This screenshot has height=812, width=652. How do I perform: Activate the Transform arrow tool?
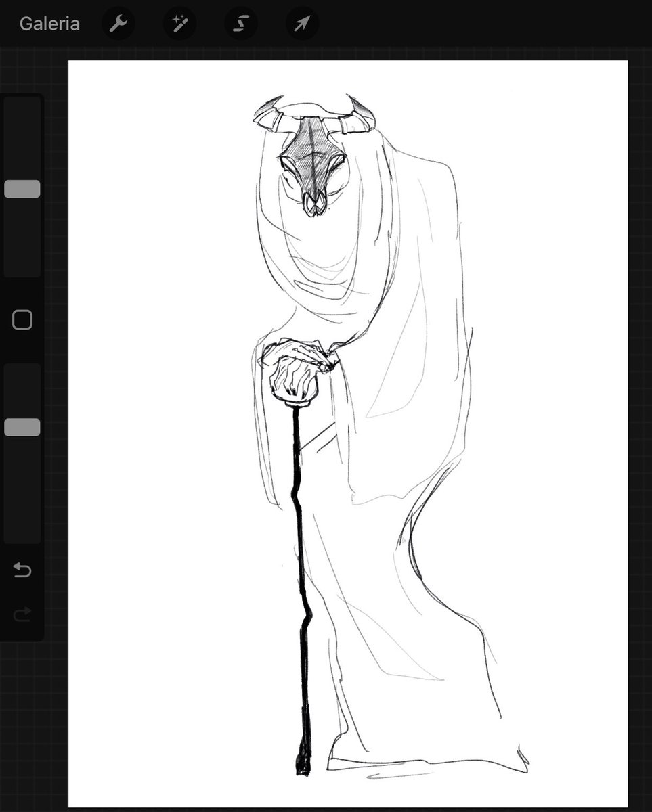pyautogui.click(x=302, y=24)
